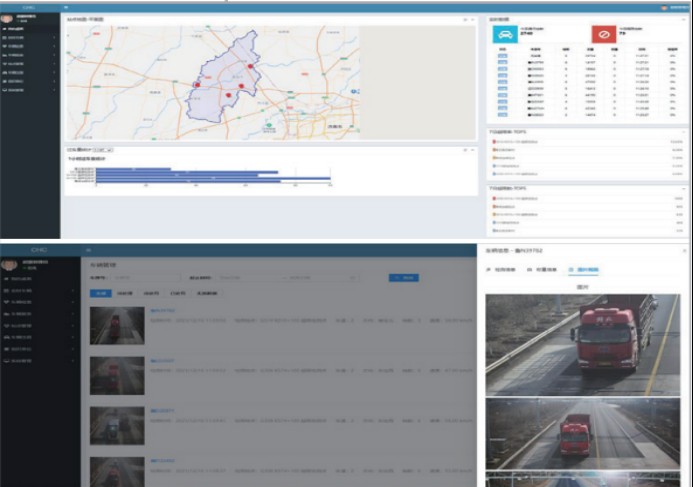Image resolution: width=693 pixels, height=487 pixels.
Task: Select the first blue filter tab in vehicle list
Action: 100,293
